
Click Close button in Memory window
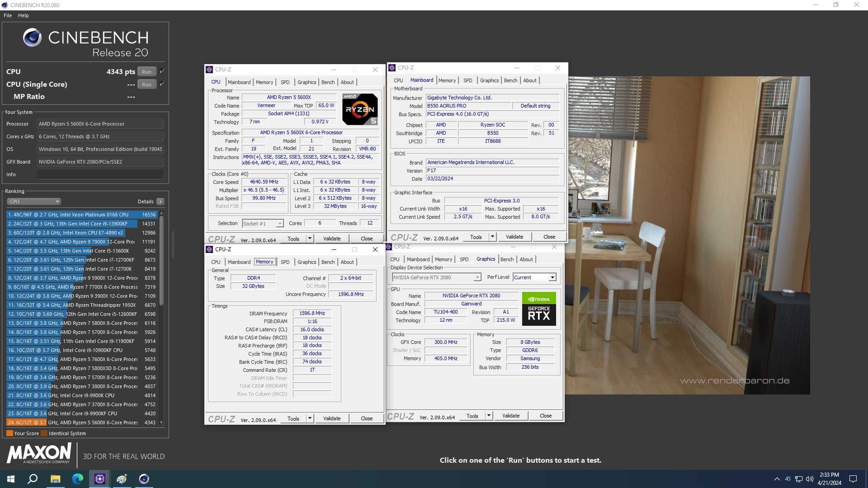[367, 418]
